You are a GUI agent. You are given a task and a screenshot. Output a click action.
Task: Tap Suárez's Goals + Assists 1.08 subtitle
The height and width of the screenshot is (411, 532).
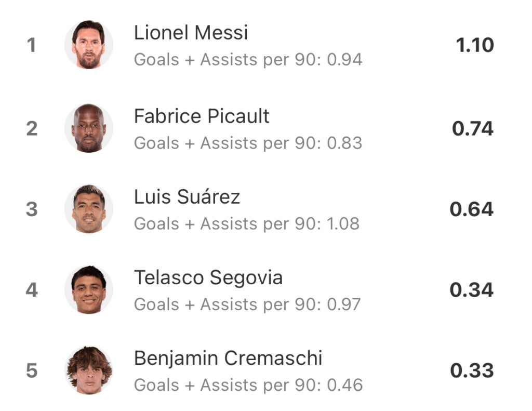click(247, 224)
